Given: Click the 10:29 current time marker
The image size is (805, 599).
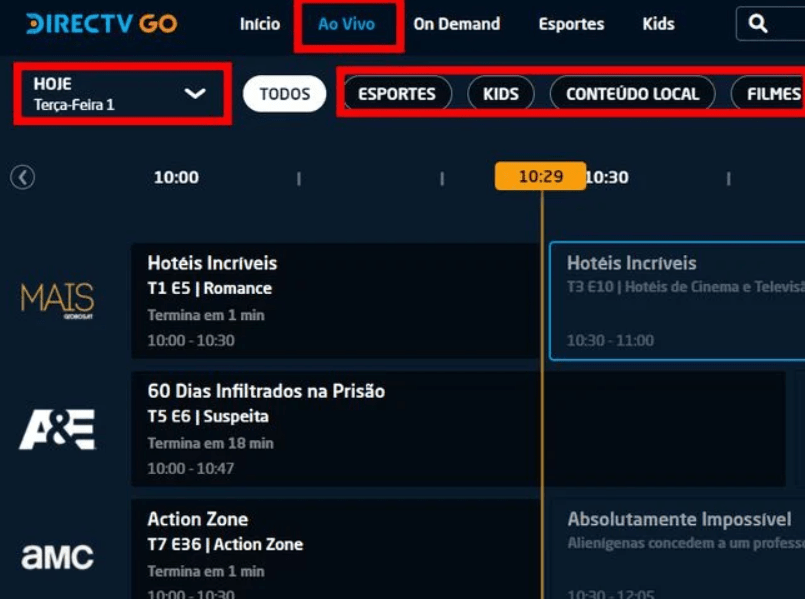Looking at the screenshot, I should [540, 176].
